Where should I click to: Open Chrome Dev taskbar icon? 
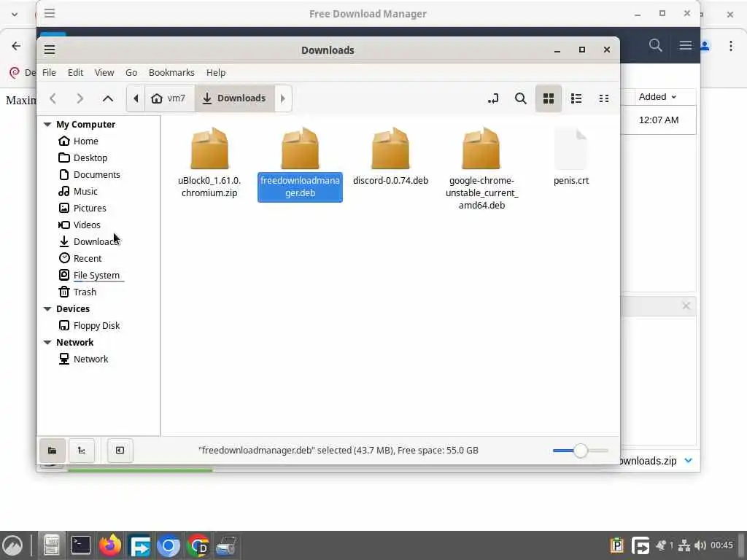(x=198, y=545)
